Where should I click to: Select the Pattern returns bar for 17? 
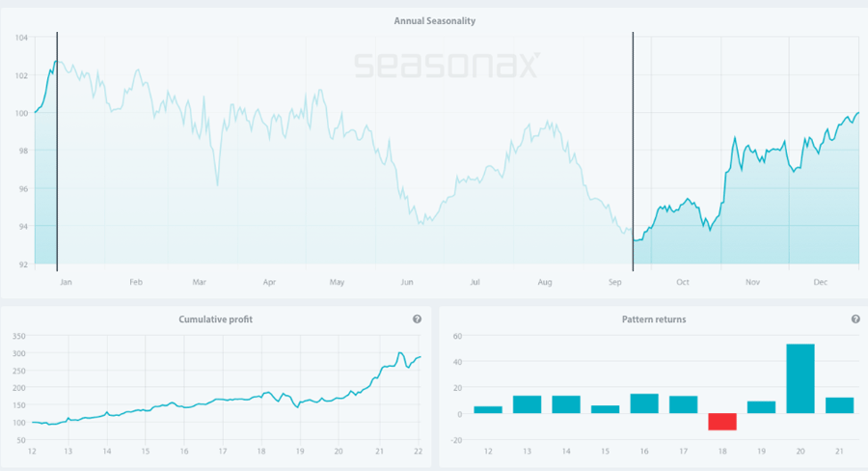(683, 405)
